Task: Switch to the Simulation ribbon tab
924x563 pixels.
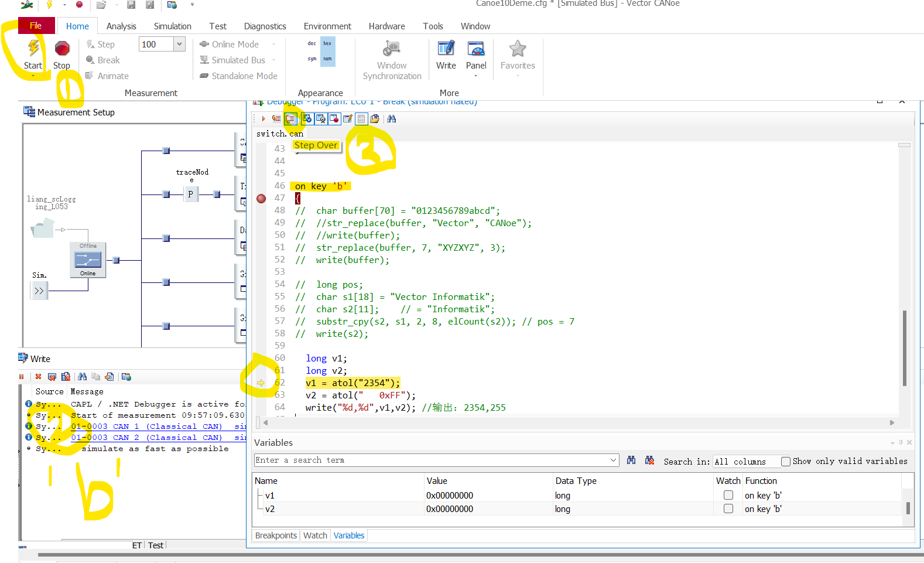Action: [173, 26]
